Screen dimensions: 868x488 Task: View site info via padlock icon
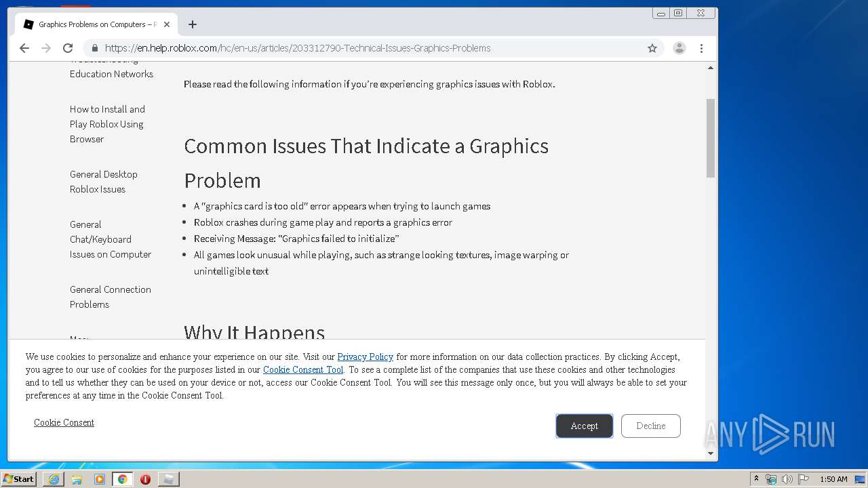click(95, 48)
